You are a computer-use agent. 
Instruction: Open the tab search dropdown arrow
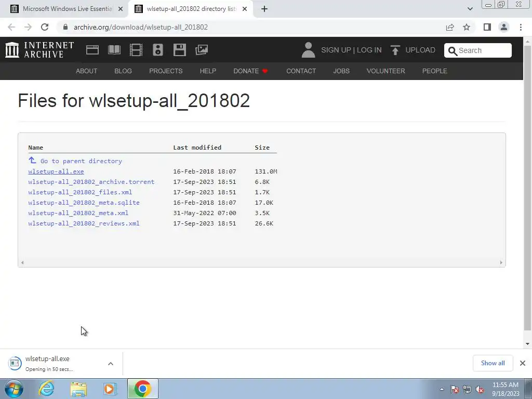coord(470,9)
